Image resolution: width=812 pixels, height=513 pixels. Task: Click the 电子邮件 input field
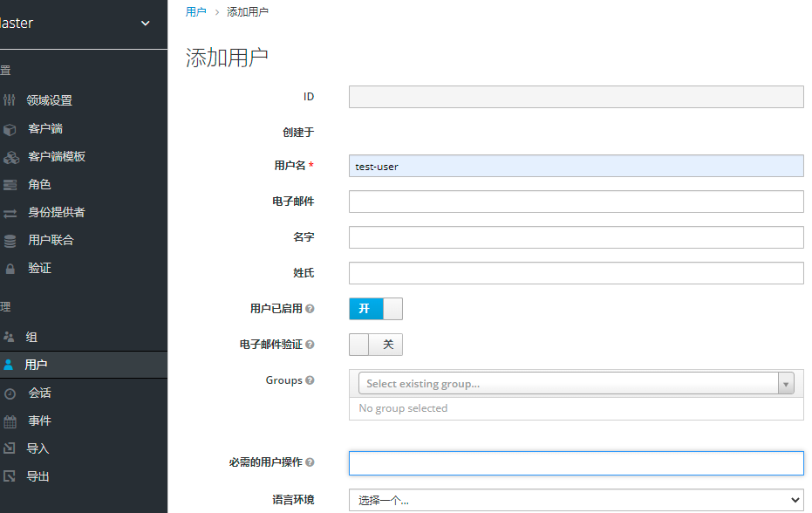click(576, 202)
